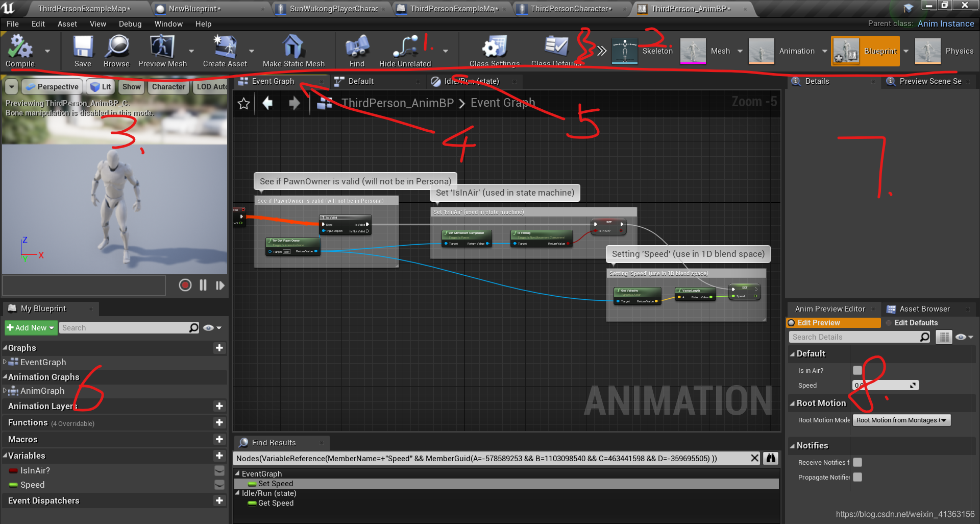Navigate back in graph history
980x524 pixels.
[x=267, y=104]
